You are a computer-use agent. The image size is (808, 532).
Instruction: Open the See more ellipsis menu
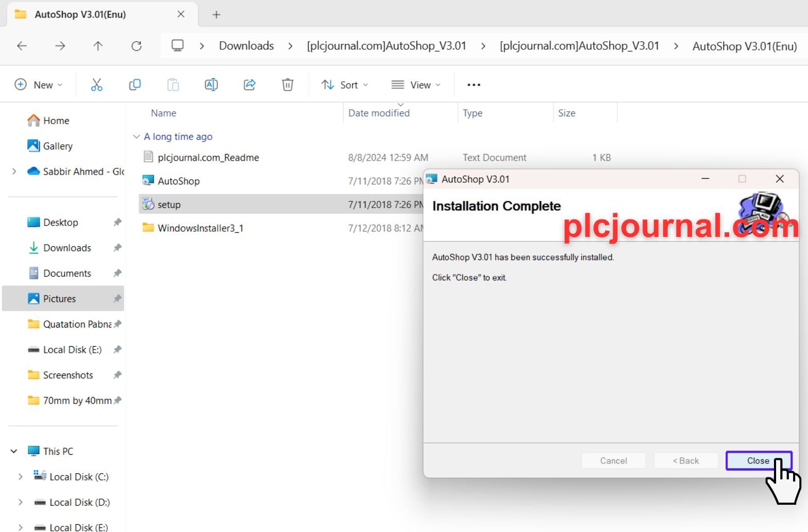point(474,85)
